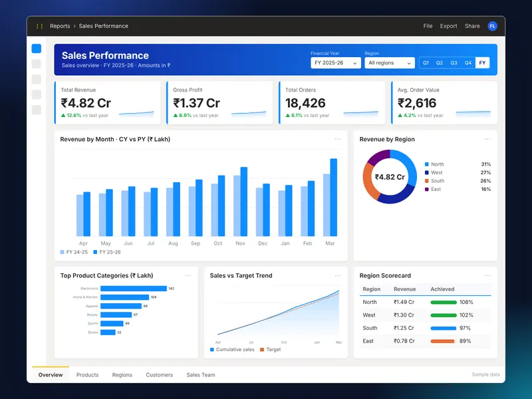Click the yellow dotted app grid icon
The width and height of the screenshot is (532, 399).
39,26
